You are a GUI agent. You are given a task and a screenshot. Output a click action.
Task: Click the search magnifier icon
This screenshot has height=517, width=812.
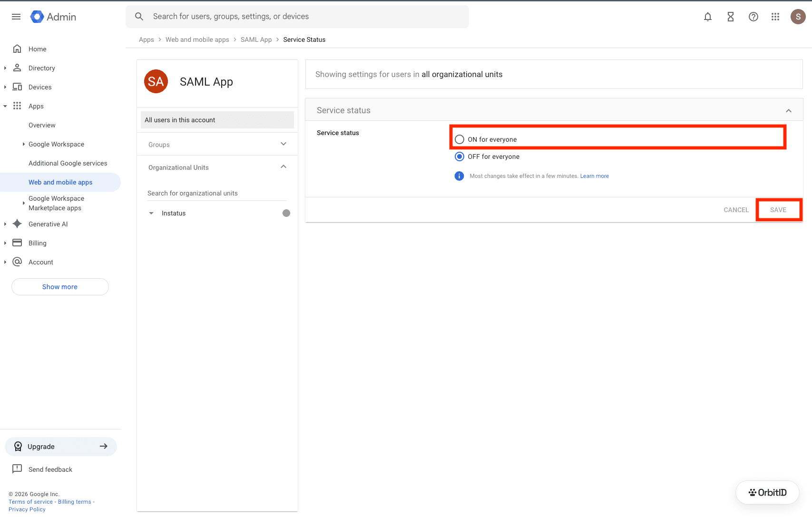pyautogui.click(x=139, y=17)
